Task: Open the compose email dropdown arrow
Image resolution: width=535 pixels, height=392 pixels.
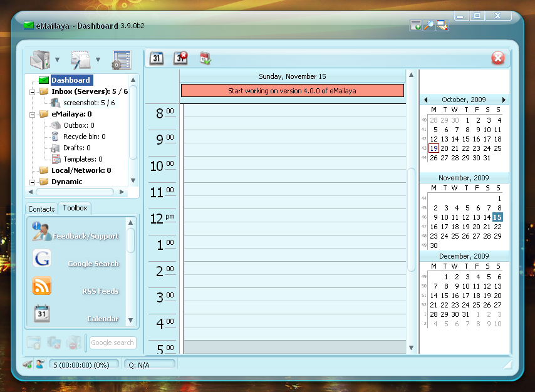Action: (98, 59)
